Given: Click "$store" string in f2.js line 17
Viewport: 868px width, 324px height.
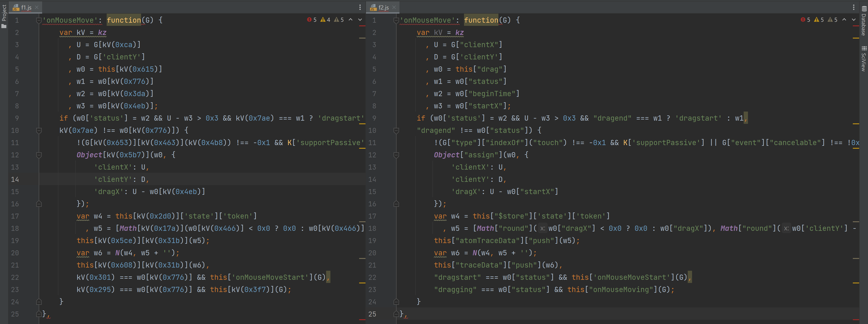Looking at the screenshot, I should tap(511, 216).
